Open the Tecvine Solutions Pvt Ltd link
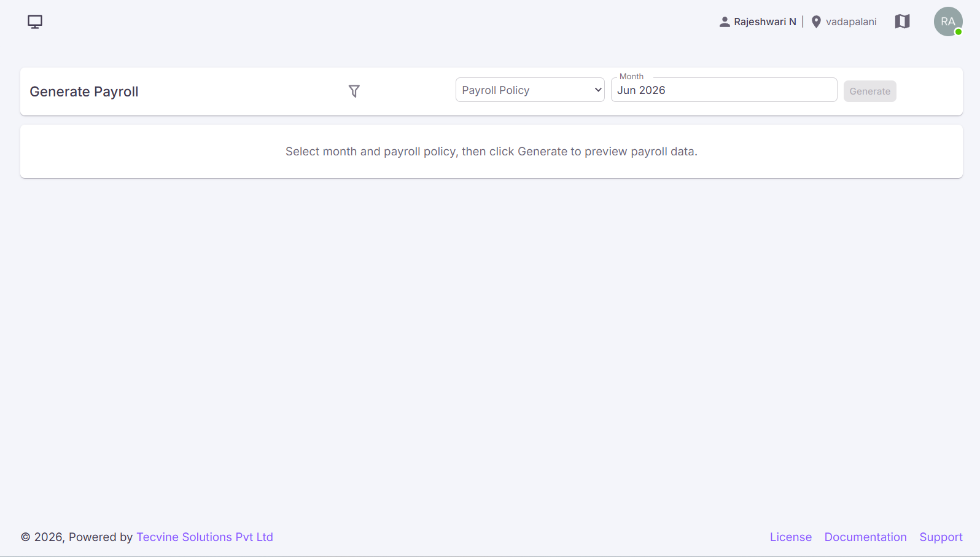The width and height of the screenshot is (980, 557). (204, 537)
